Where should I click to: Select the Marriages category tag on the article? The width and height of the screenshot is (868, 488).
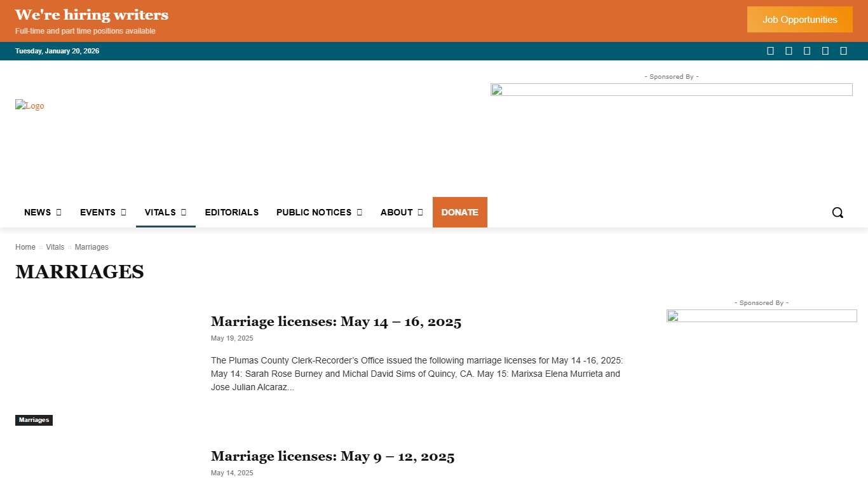(x=34, y=420)
